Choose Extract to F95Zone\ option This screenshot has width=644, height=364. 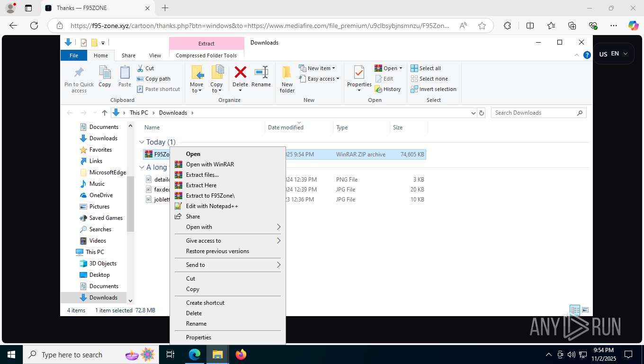(x=228, y=196)
